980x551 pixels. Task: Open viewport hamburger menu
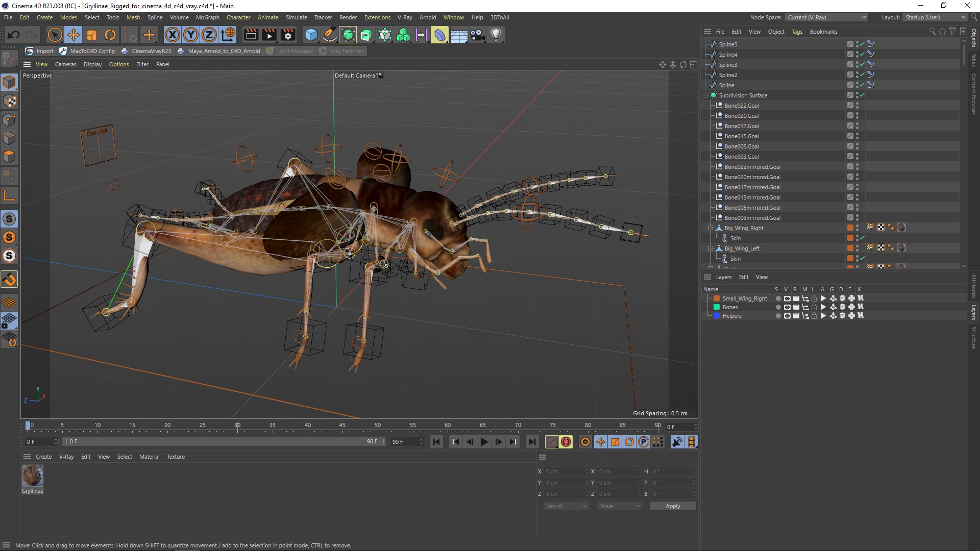point(27,64)
